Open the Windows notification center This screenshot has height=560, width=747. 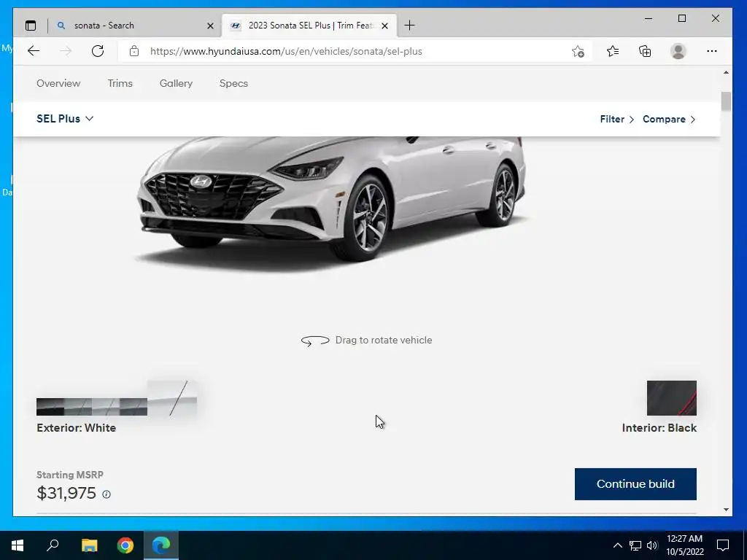pyautogui.click(x=723, y=545)
